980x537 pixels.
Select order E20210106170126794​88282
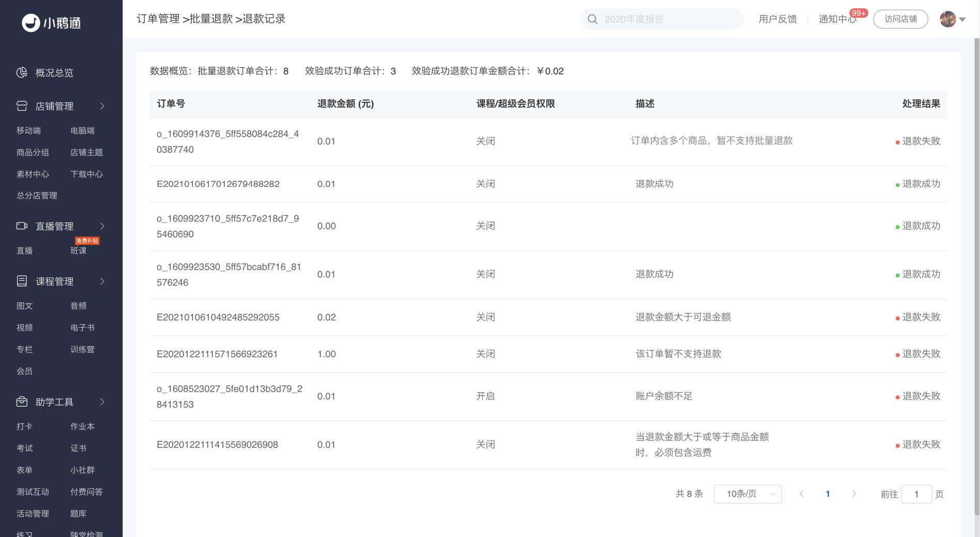[x=218, y=184]
